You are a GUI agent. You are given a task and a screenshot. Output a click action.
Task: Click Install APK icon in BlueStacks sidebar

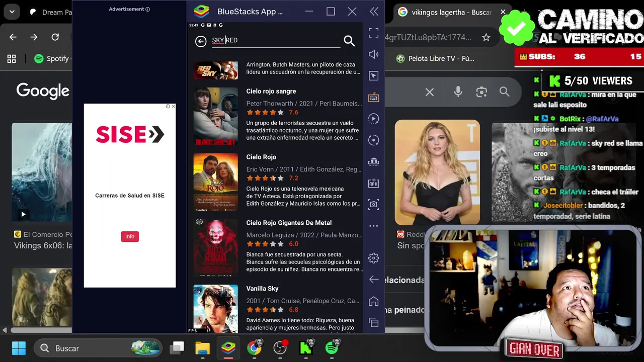point(373,183)
